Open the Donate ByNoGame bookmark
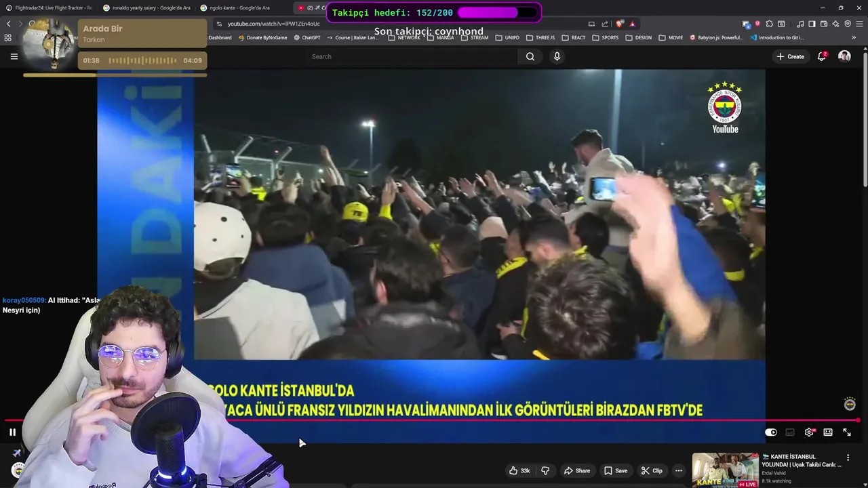The height and width of the screenshot is (488, 868). pyautogui.click(x=263, y=38)
